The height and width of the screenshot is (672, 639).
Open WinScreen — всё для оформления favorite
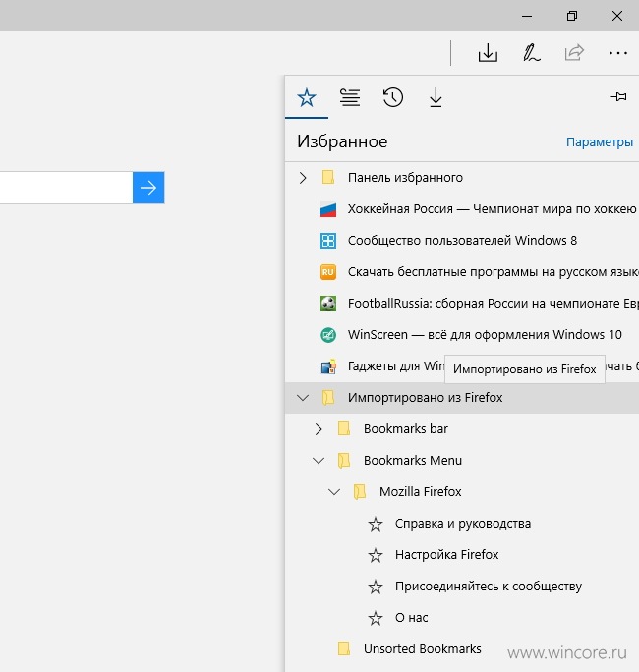pyautogui.click(x=485, y=335)
